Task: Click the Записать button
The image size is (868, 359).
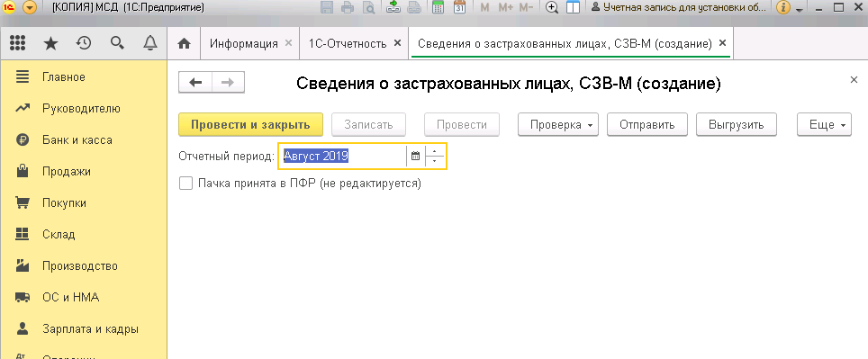Action: (x=368, y=124)
